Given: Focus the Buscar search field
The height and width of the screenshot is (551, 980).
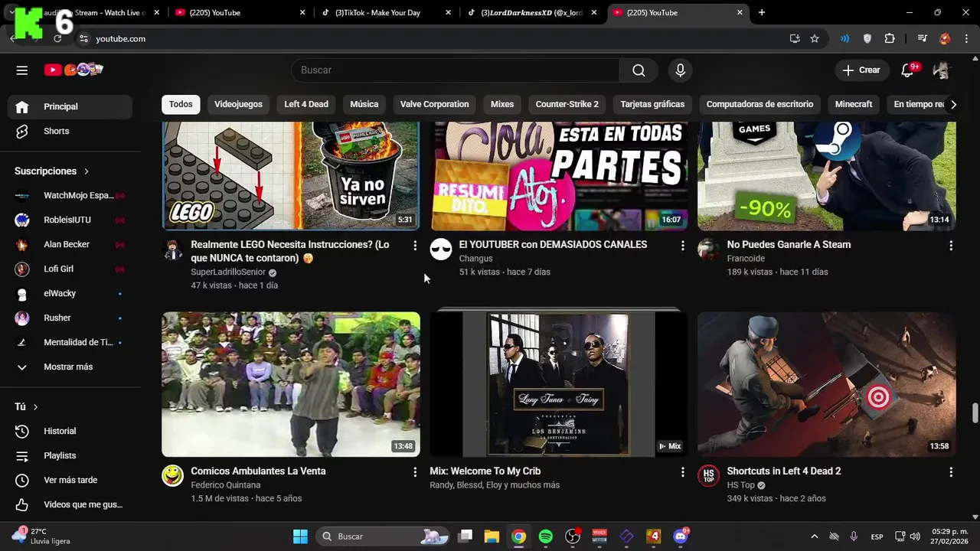Looking at the screenshot, I should click(x=456, y=70).
